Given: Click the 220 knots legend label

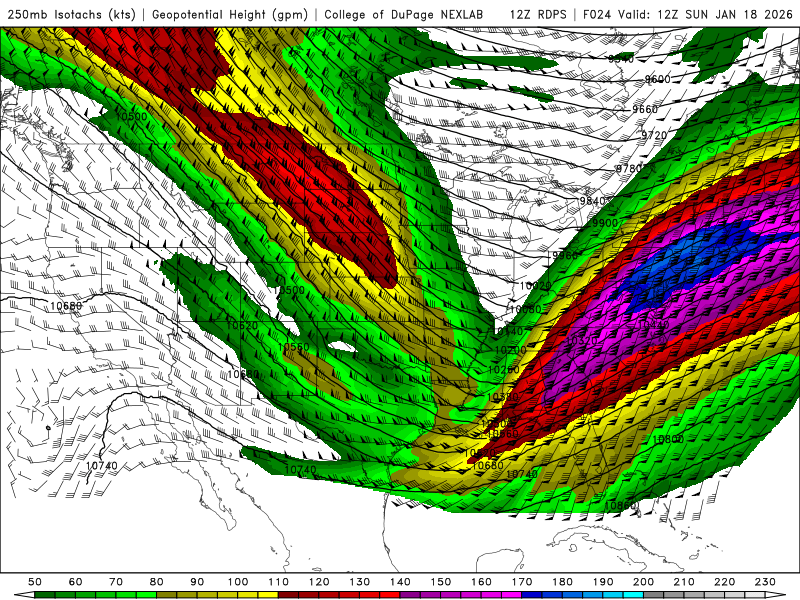Looking at the screenshot, I should [x=725, y=582].
